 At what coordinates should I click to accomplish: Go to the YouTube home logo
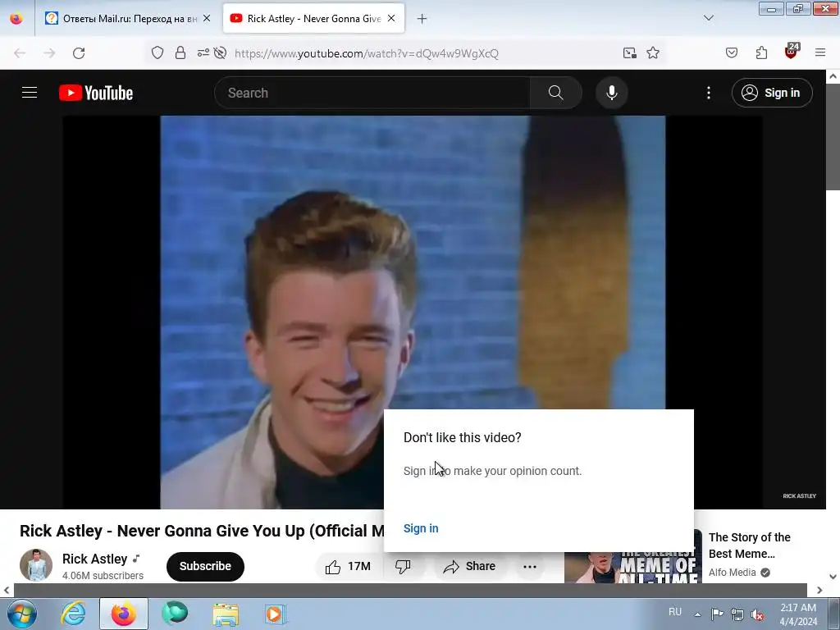click(96, 93)
